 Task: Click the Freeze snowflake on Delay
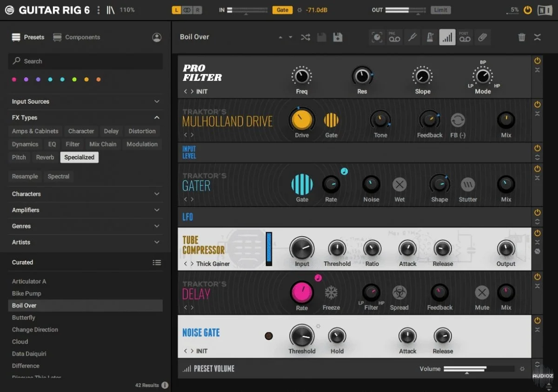(331, 292)
